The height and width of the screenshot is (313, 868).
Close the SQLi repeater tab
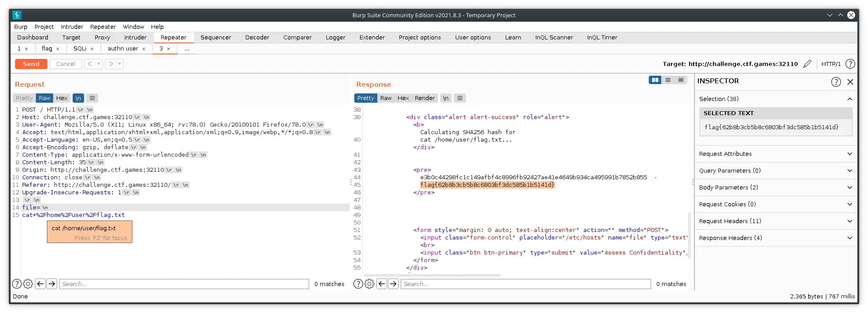click(x=92, y=49)
